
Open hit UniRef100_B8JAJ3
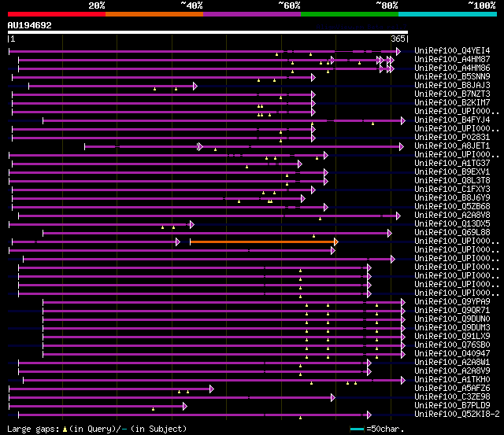click(x=452, y=85)
